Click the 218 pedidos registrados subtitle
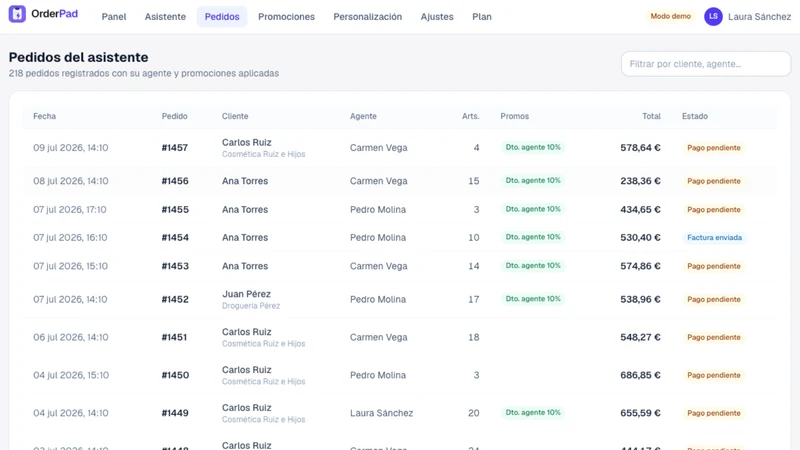The height and width of the screenshot is (450, 800). coord(144,73)
